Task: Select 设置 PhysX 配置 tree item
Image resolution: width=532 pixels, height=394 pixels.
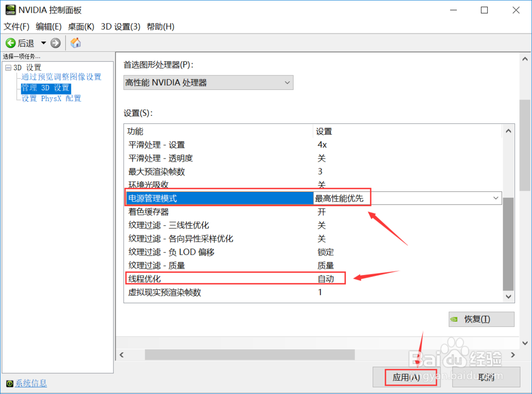Action: (x=51, y=98)
